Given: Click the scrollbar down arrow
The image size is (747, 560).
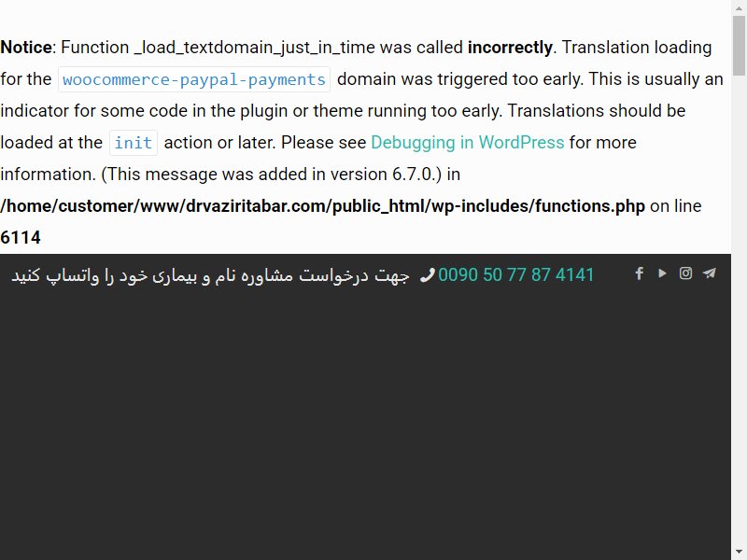Looking at the screenshot, I should click(x=739, y=553).
